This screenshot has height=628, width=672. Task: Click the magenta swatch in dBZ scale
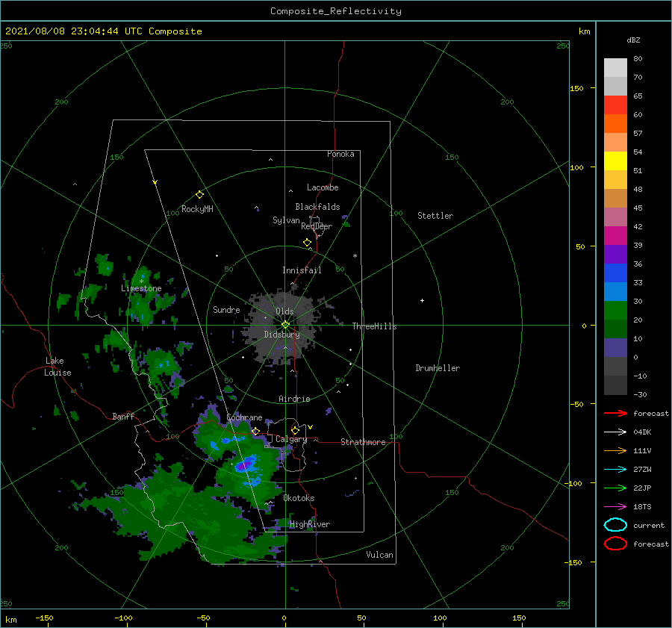615,236
